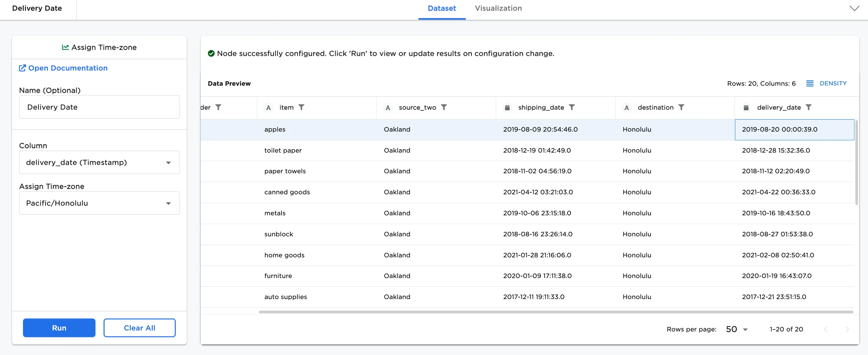Switch to the Visualization tab
This screenshot has height=355, width=868.
pyautogui.click(x=498, y=8)
